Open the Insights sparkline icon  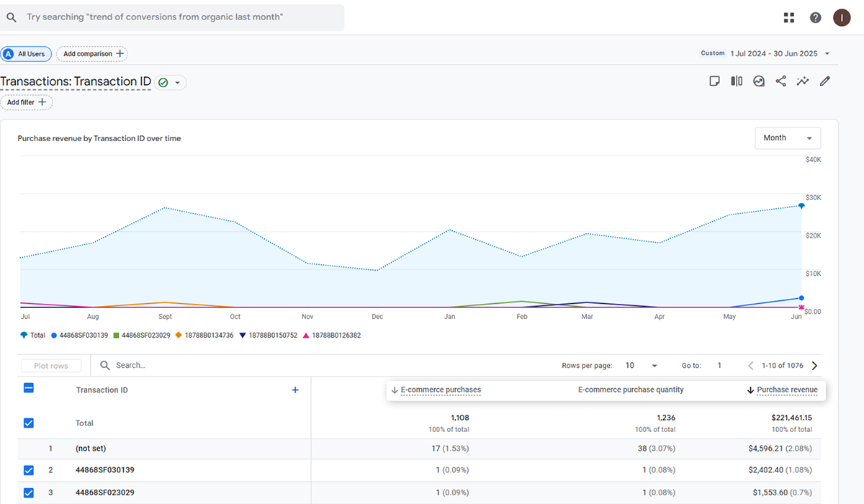[x=803, y=81]
